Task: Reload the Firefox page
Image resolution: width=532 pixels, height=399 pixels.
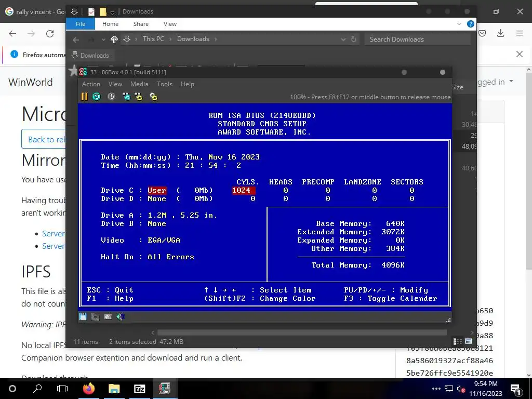Action: point(50,34)
